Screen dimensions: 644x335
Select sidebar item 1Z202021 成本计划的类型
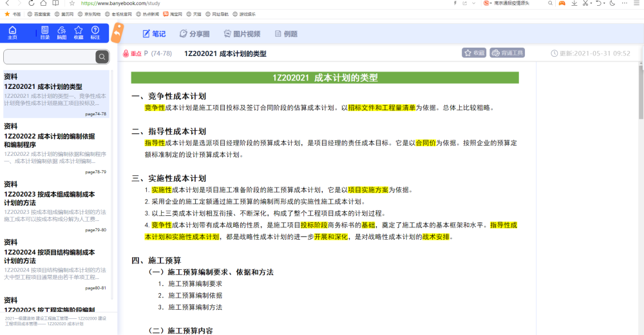coord(56,94)
